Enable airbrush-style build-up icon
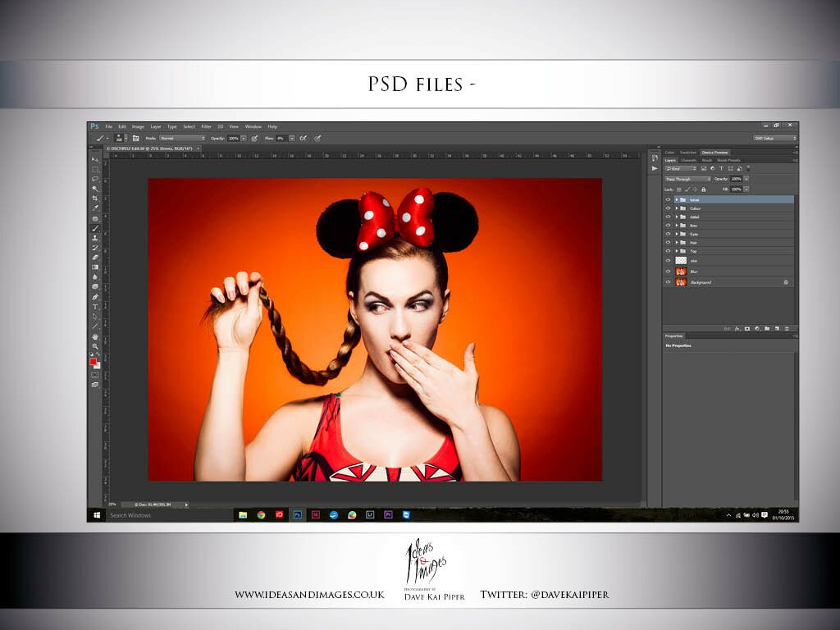 tap(304, 138)
